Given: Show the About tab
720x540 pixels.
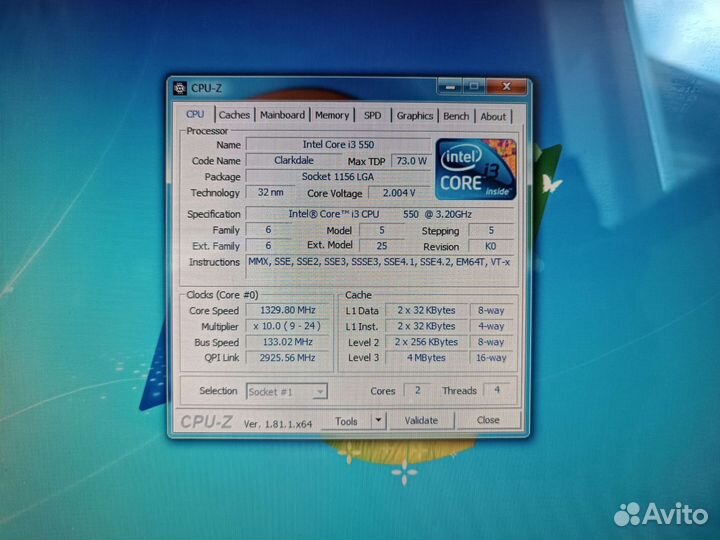Looking at the screenshot, I should (x=493, y=117).
